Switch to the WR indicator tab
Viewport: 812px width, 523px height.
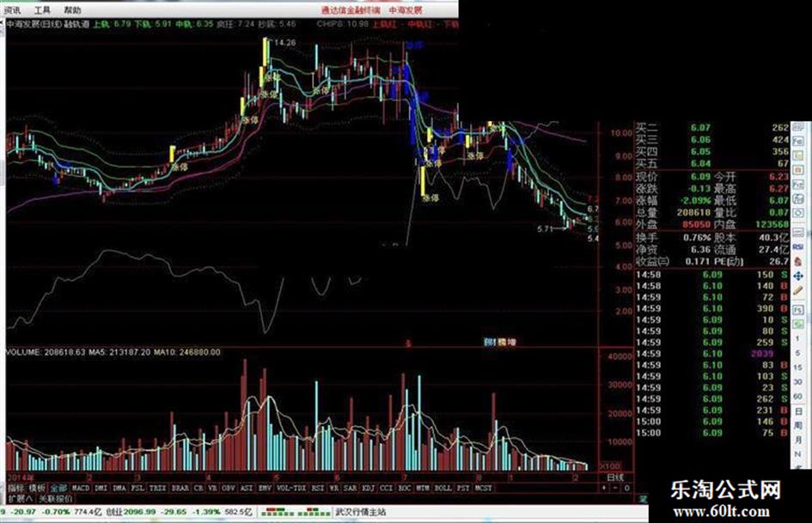pyautogui.click(x=334, y=488)
